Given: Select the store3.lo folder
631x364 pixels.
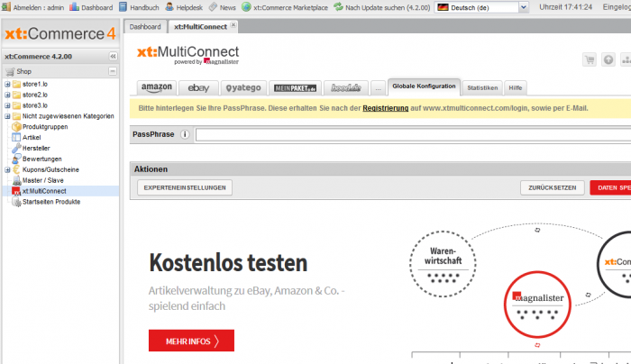Looking at the screenshot, I should tap(30, 105).
